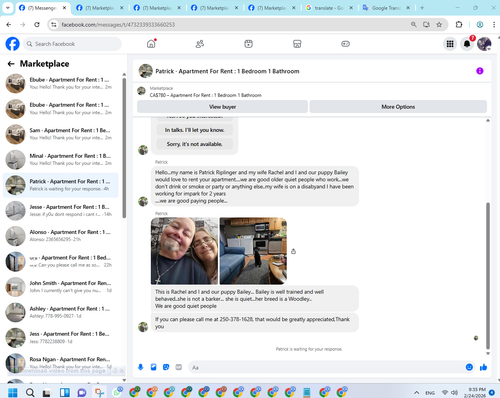Open Sam Apartment For Rent conversation
The width and height of the screenshot is (500, 398).
61,134
